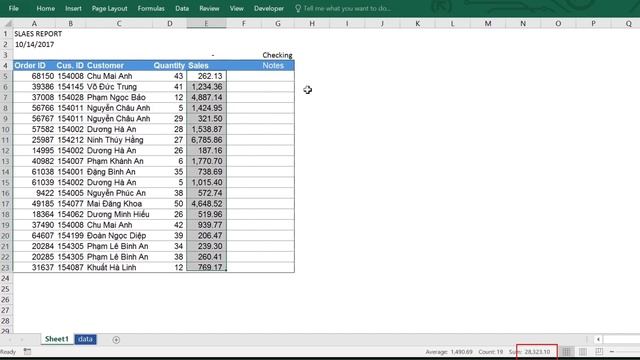
Task: Switch to the Sheet1 tab
Action: (57, 339)
